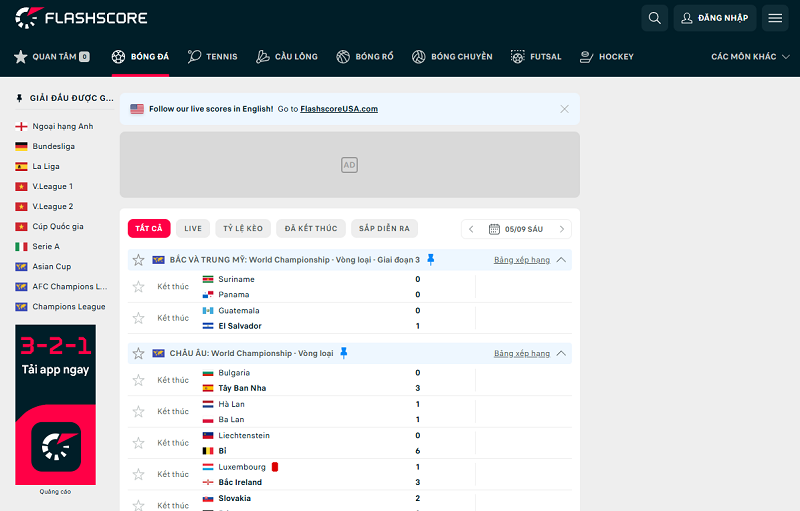Click the pin icon beside GIẢI ĐẤU ĐƯỢC G...

19,98
